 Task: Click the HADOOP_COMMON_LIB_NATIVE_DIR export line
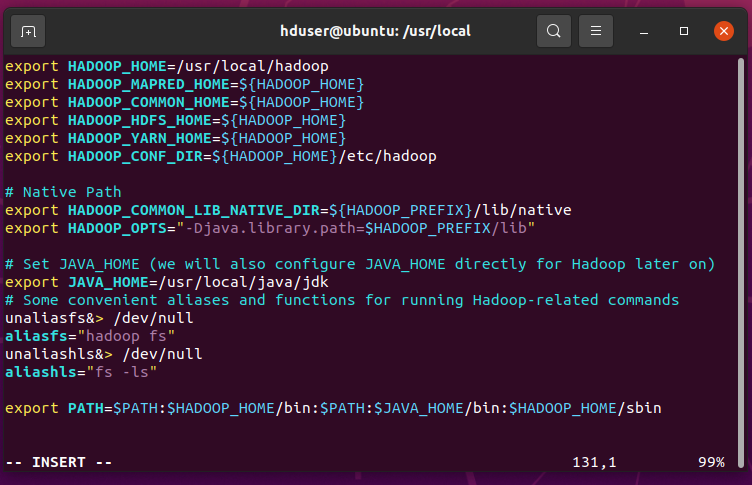point(288,210)
